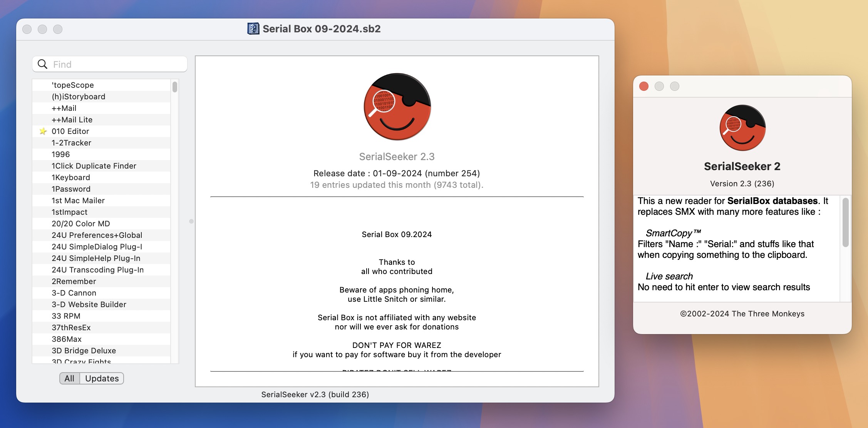Click the Release date line
This screenshot has height=428, width=868.
click(x=397, y=173)
